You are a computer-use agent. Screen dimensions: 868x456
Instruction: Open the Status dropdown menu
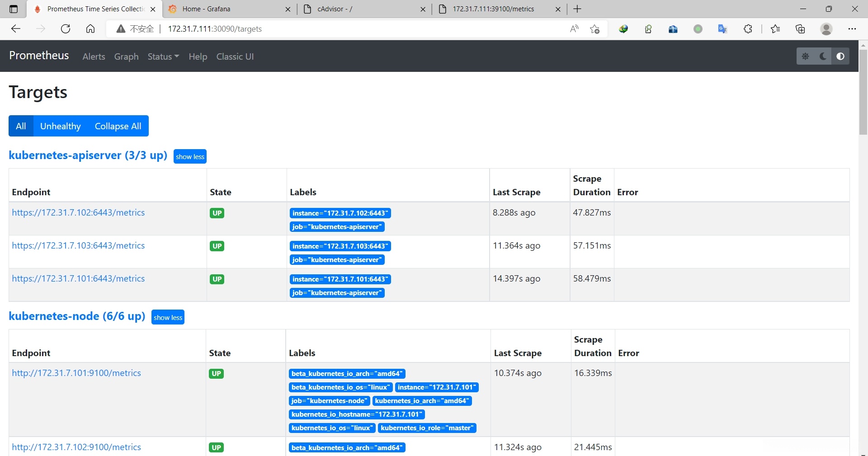coord(163,56)
